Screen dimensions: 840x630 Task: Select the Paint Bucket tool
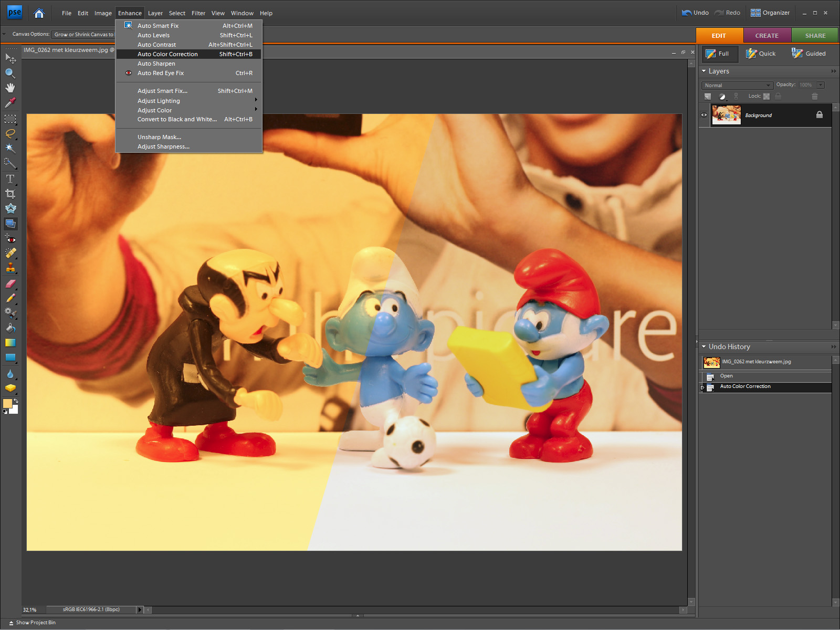click(10, 328)
